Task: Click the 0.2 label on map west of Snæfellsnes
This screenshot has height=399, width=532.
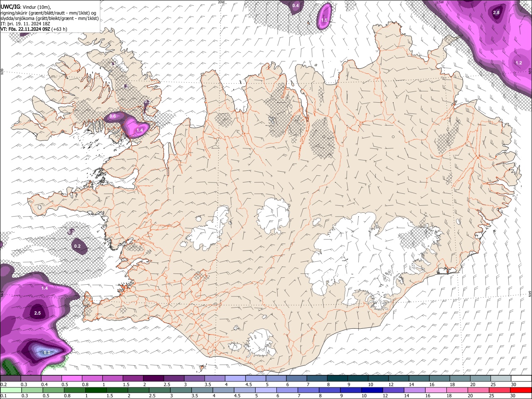Action: click(77, 246)
